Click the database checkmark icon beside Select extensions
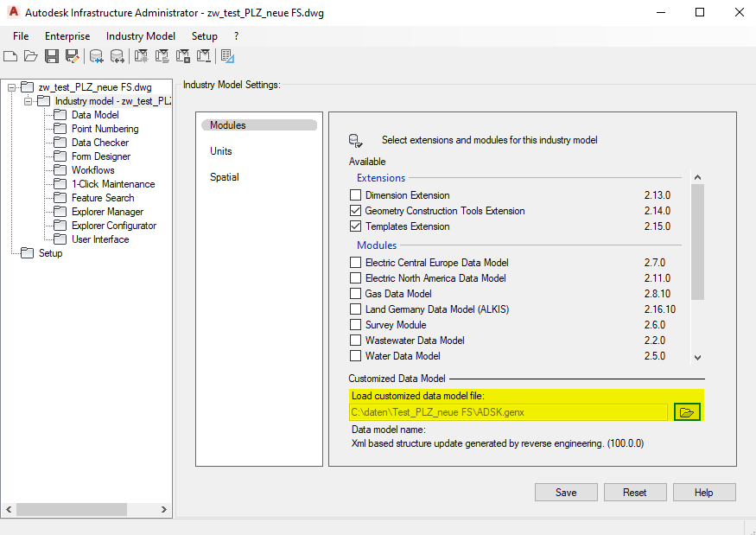This screenshot has width=756, height=535. coord(355,141)
